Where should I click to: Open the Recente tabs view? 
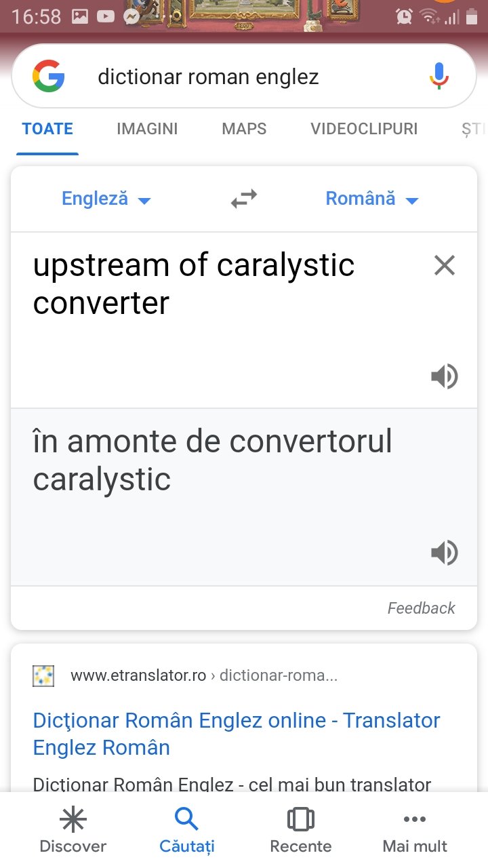coord(301,831)
